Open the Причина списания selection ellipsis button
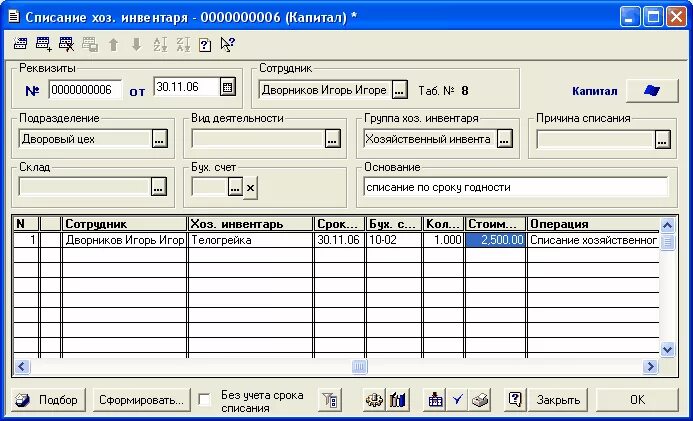The width and height of the screenshot is (693, 421). pyautogui.click(x=662, y=140)
